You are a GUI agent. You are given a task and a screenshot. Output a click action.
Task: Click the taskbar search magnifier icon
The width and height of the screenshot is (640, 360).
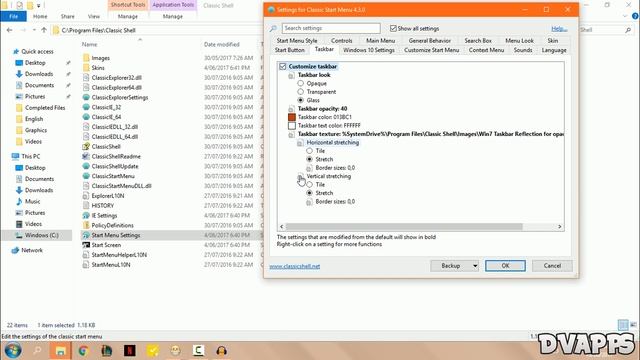tap(37, 351)
